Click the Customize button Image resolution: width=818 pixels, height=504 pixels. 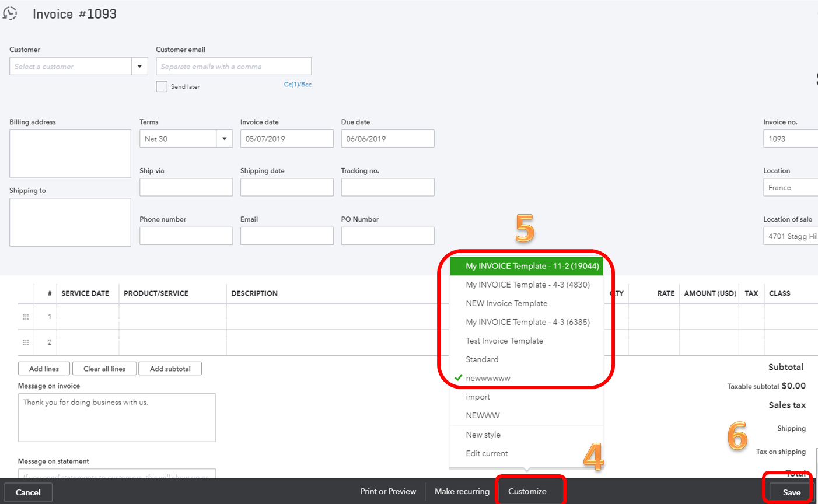tap(527, 491)
